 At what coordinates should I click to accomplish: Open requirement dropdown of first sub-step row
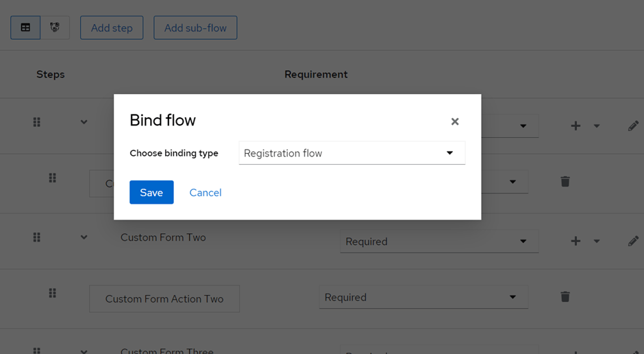pos(505,182)
